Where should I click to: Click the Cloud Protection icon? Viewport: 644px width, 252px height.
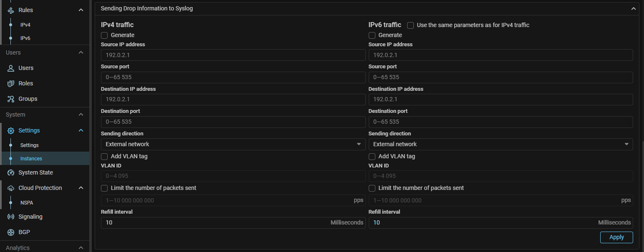(x=11, y=188)
